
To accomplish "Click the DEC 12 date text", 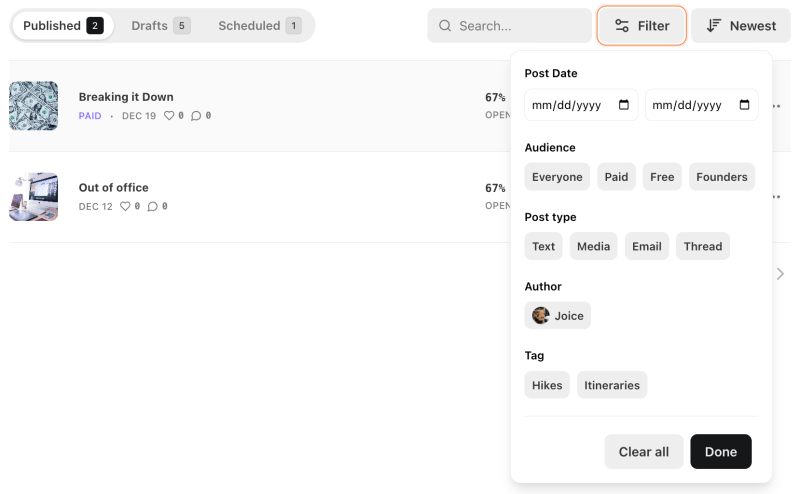I will (95, 206).
